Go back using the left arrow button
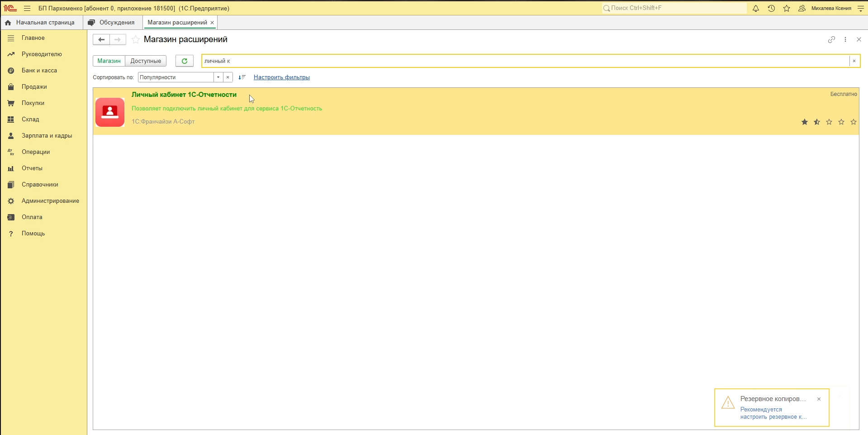The image size is (868, 435). (x=101, y=39)
